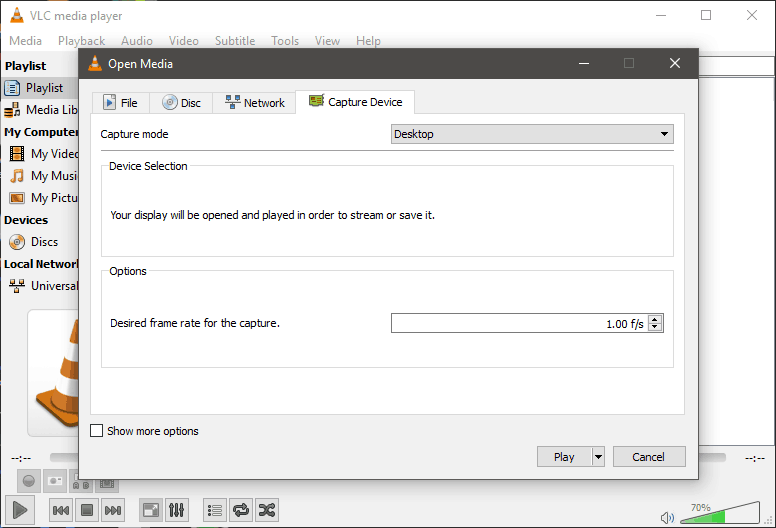
Task: Click the remaining time label right of seek bar
Action: click(x=755, y=458)
